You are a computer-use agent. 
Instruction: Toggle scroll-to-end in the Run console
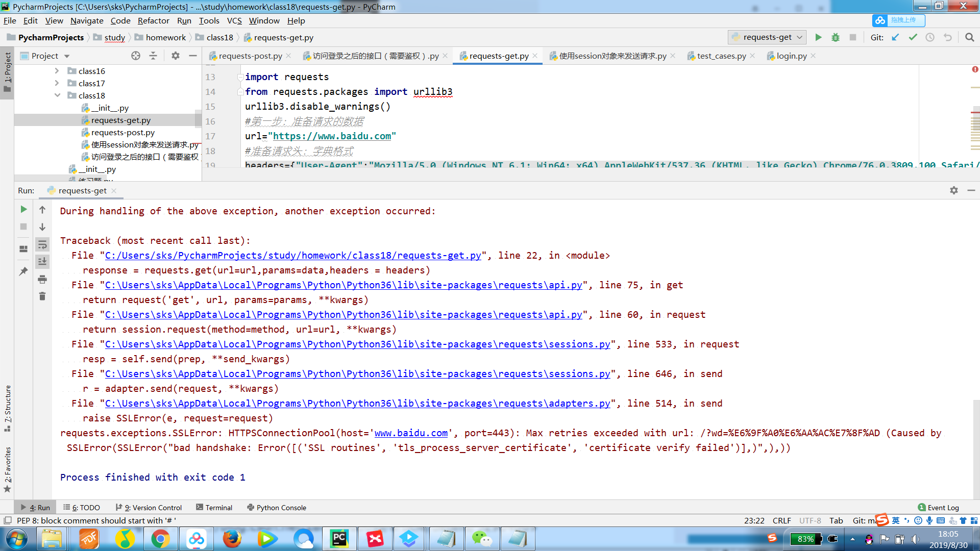click(42, 261)
